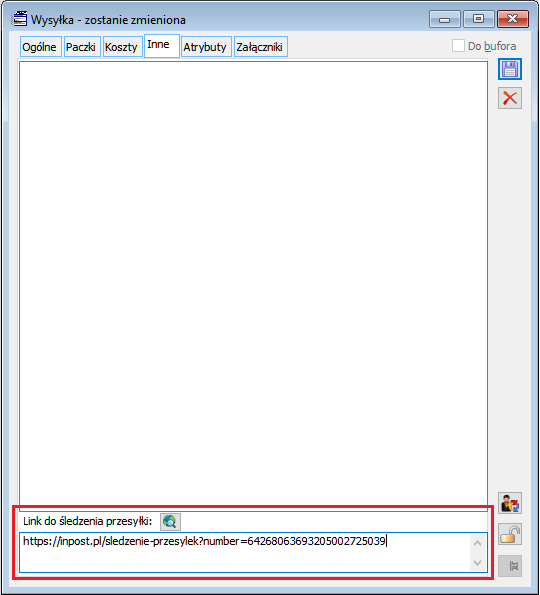The image size is (540, 595).
Task: Click the grayed-out pin icon at bottom right
Action: coord(510,566)
